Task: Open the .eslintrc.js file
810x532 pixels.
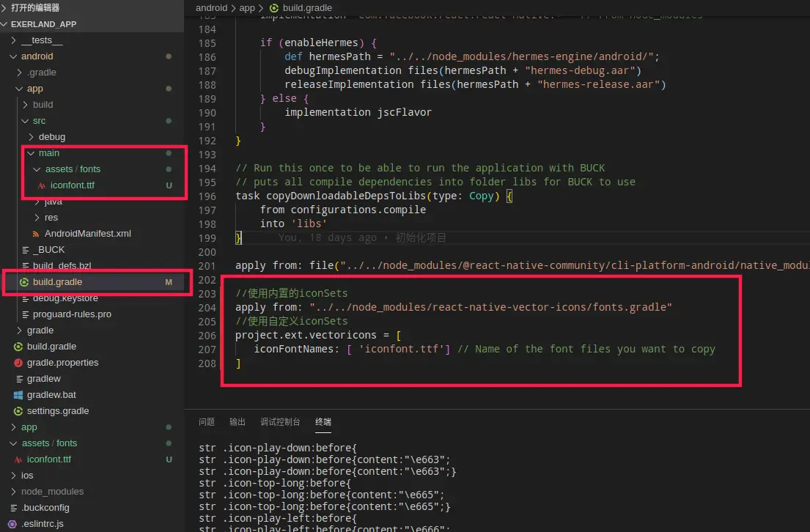Action: coord(43,524)
